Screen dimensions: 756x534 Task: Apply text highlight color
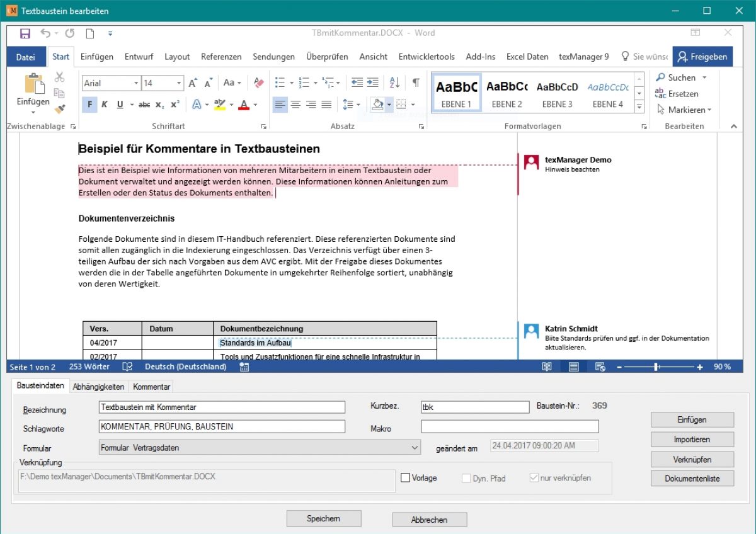[x=219, y=105]
